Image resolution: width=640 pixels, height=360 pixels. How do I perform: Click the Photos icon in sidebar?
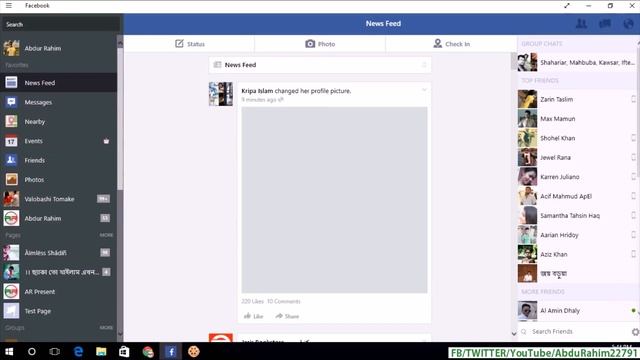[x=11, y=179]
